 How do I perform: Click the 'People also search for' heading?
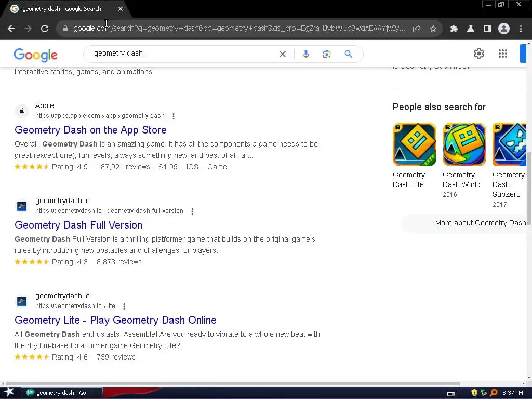coord(439,107)
